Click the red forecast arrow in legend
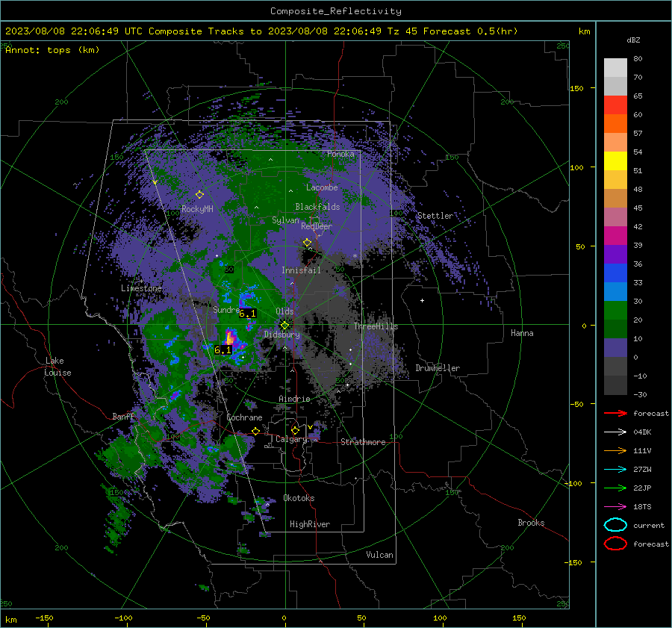The image size is (672, 628). click(615, 413)
